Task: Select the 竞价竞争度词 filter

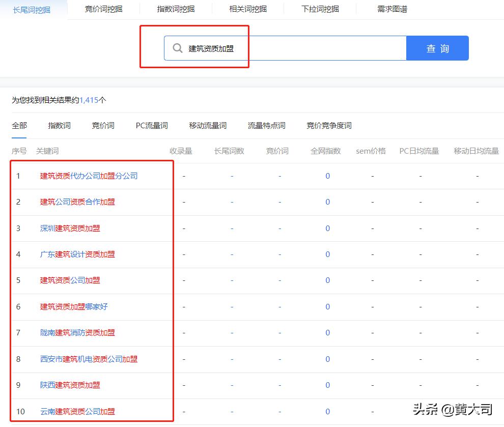Action: pyautogui.click(x=329, y=125)
